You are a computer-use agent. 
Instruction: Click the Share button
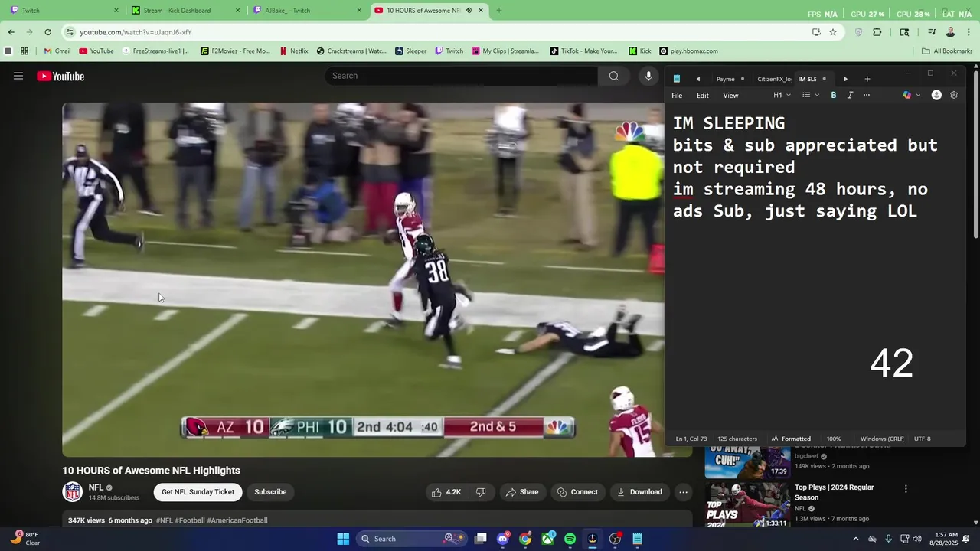coord(521,492)
